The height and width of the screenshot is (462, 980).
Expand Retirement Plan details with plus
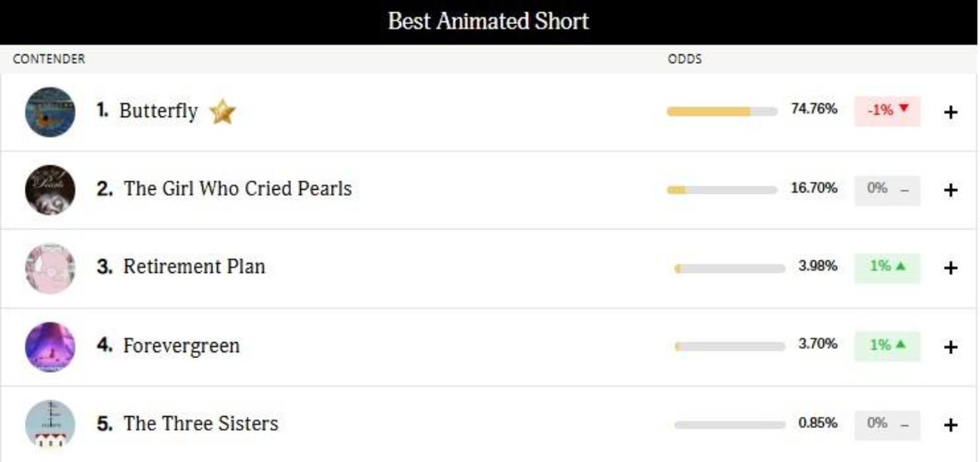point(951,268)
